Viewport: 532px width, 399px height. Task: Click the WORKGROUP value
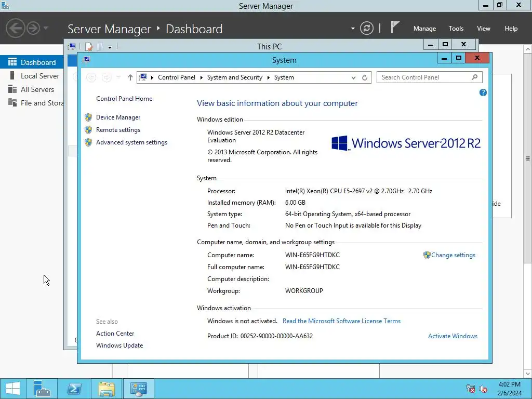point(304,291)
